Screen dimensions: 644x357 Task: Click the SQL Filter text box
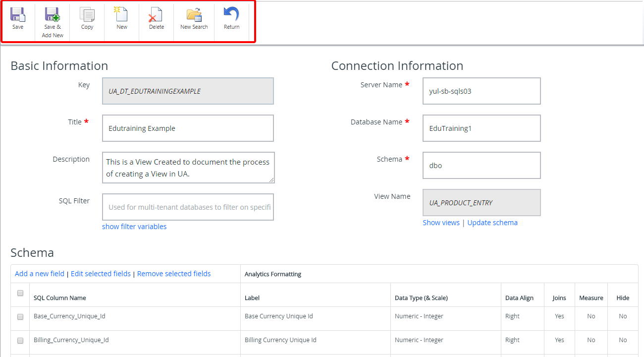point(188,207)
